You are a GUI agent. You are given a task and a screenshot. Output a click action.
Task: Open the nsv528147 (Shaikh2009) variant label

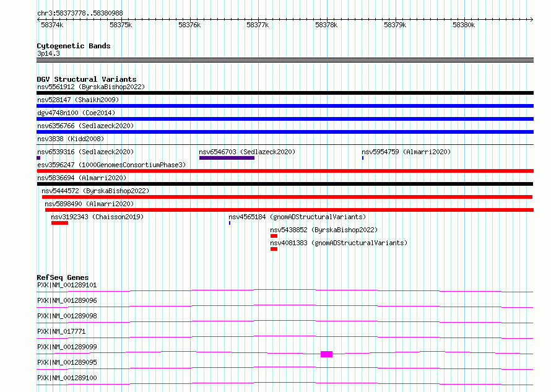(x=78, y=100)
